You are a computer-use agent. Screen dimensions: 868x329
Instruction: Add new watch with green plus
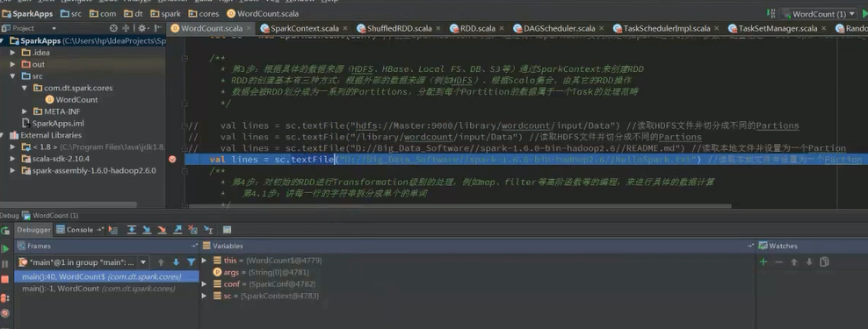click(x=763, y=262)
